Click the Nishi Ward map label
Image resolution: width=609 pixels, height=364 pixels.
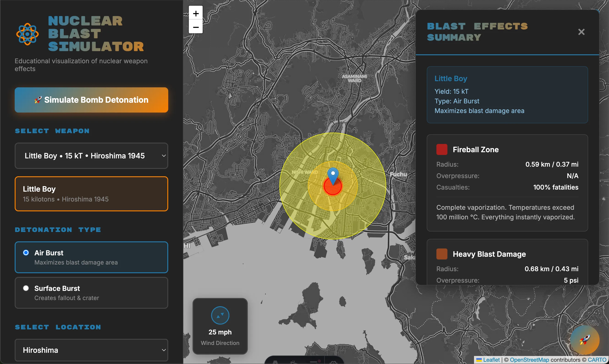(x=304, y=172)
